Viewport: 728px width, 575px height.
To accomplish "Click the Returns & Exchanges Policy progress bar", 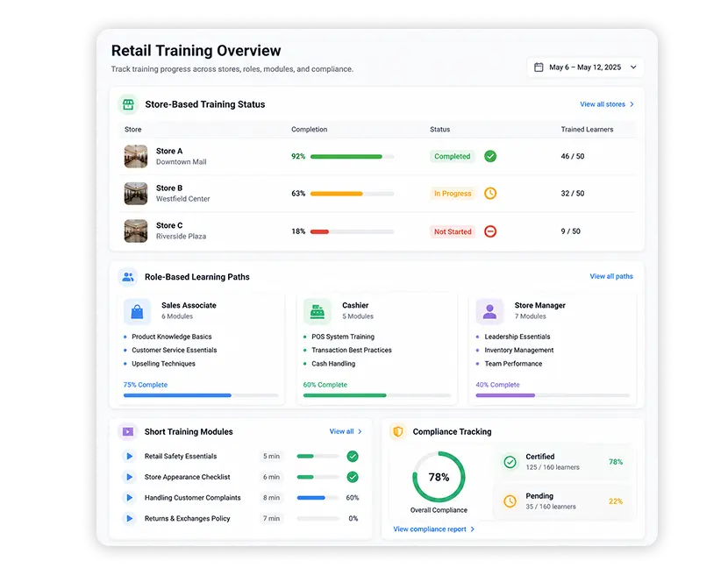I will 318,518.
